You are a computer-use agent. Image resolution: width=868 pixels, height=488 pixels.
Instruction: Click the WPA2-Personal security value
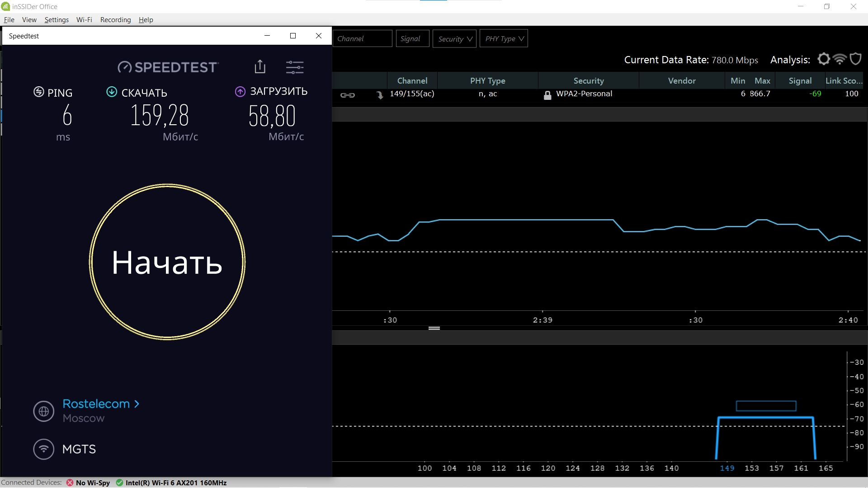[x=584, y=94]
